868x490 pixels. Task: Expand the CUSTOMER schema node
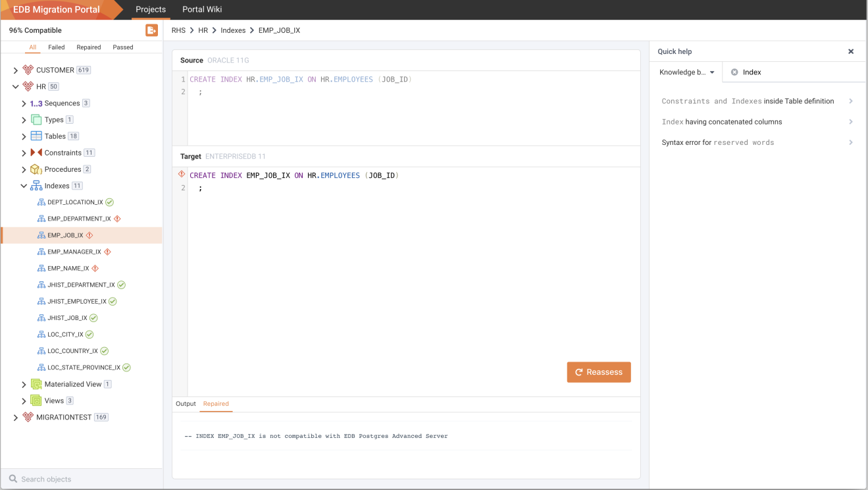(x=16, y=70)
